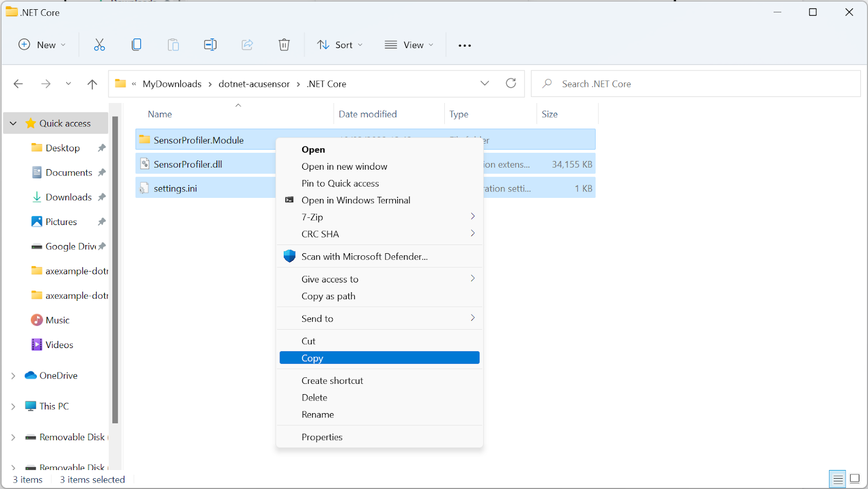Open the View dropdown menu
This screenshot has height=489, width=868.
[409, 45]
